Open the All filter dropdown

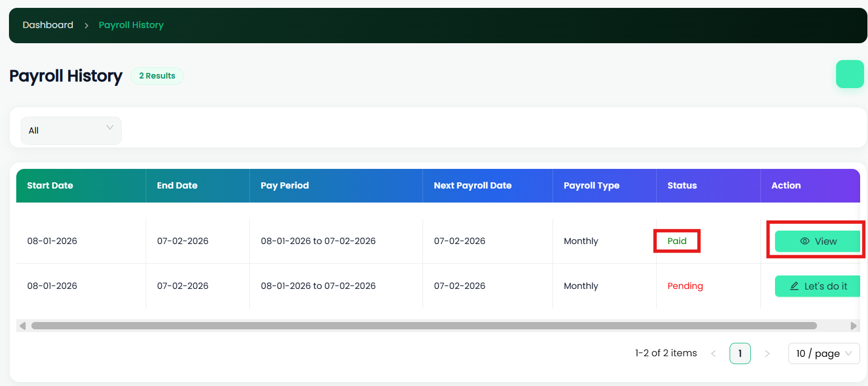click(x=71, y=131)
